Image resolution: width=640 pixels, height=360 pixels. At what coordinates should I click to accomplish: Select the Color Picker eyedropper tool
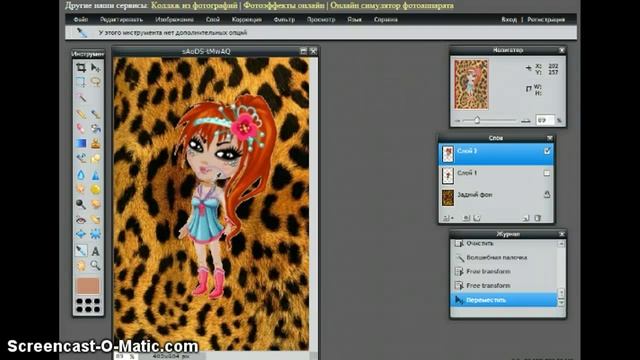[x=81, y=251]
